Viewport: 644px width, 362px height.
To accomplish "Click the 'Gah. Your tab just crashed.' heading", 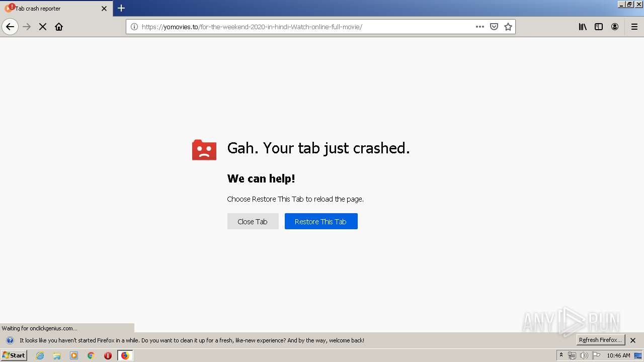I will 318,148.
